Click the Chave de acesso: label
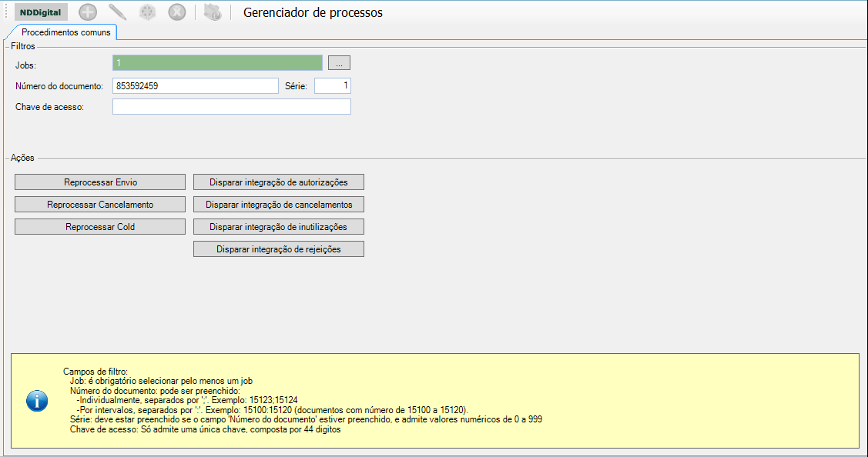The image size is (868, 457). tap(50, 108)
